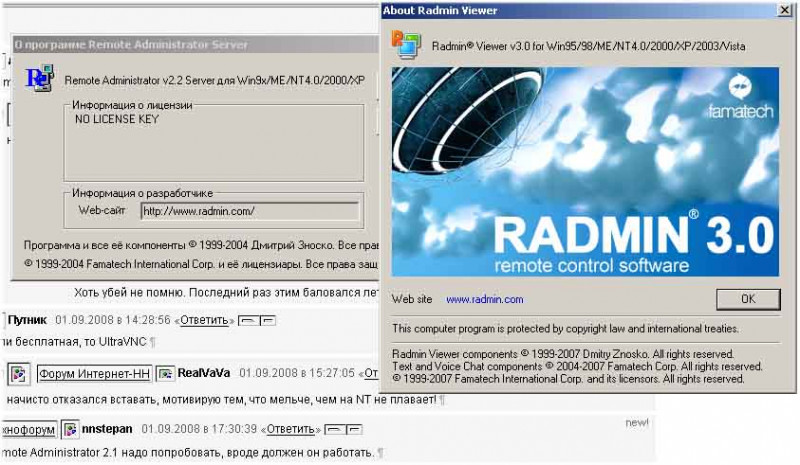Click the timestamp 01.09.2008 в 14:28:56
This screenshot has height=465, width=800.
[113, 320]
